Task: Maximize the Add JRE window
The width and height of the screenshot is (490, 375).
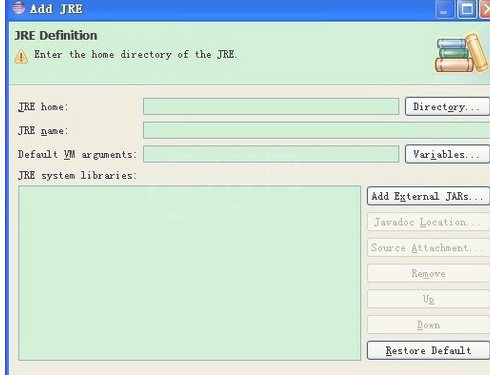Action: (x=467, y=9)
